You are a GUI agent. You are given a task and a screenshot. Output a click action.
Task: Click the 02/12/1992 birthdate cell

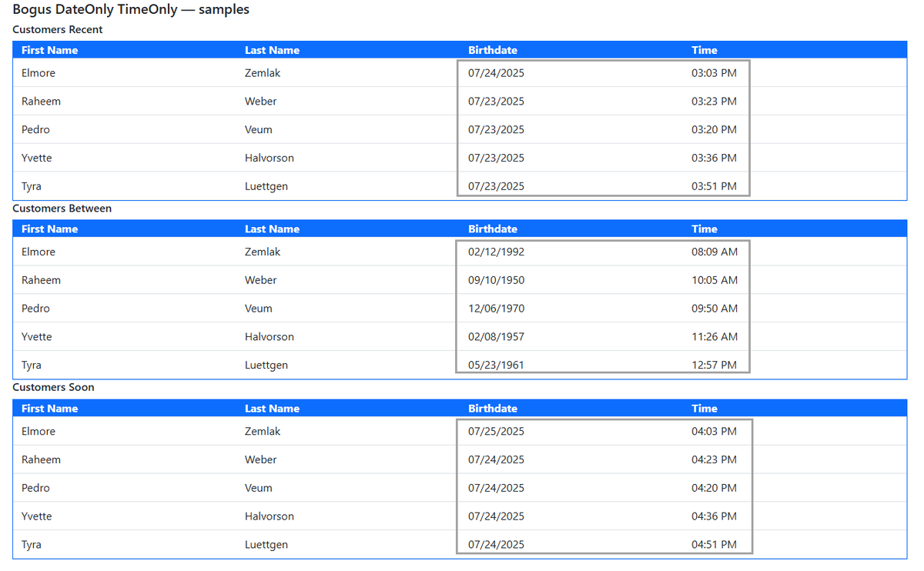496,252
